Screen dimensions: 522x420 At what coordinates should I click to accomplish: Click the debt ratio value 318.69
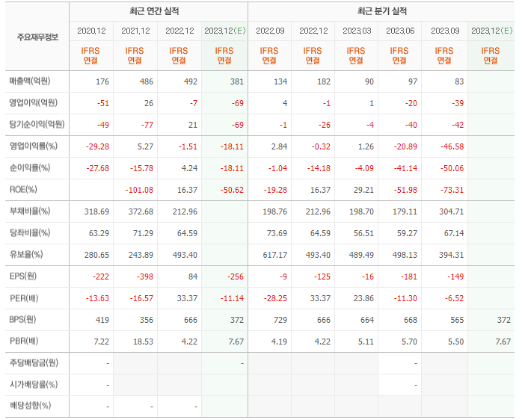[96, 211]
